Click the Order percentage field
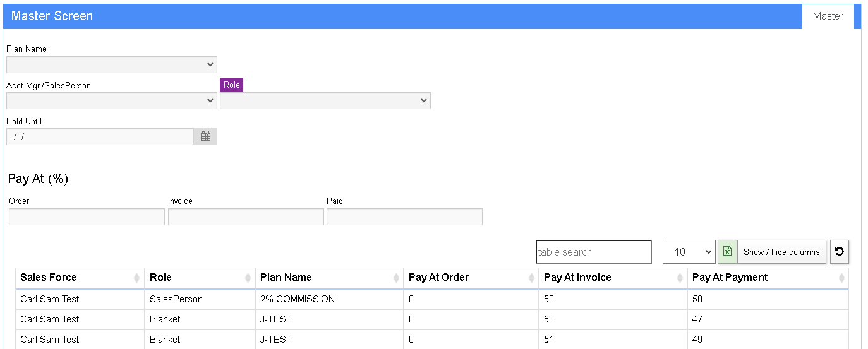The width and height of the screenshot is (868, 349). [87, 217]
